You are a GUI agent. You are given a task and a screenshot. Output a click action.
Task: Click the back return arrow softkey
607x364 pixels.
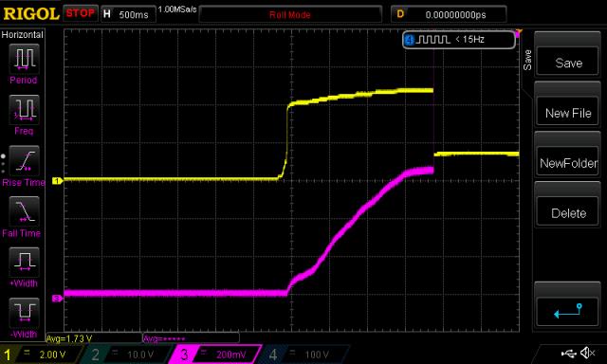(x=567, y=312)
